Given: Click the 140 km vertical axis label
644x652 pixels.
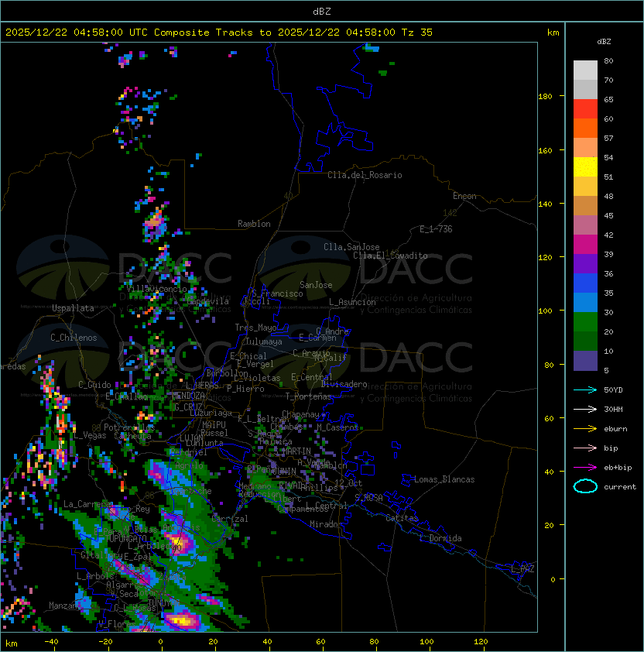Looking at the screenshot, I should click(x=545, y=204).
